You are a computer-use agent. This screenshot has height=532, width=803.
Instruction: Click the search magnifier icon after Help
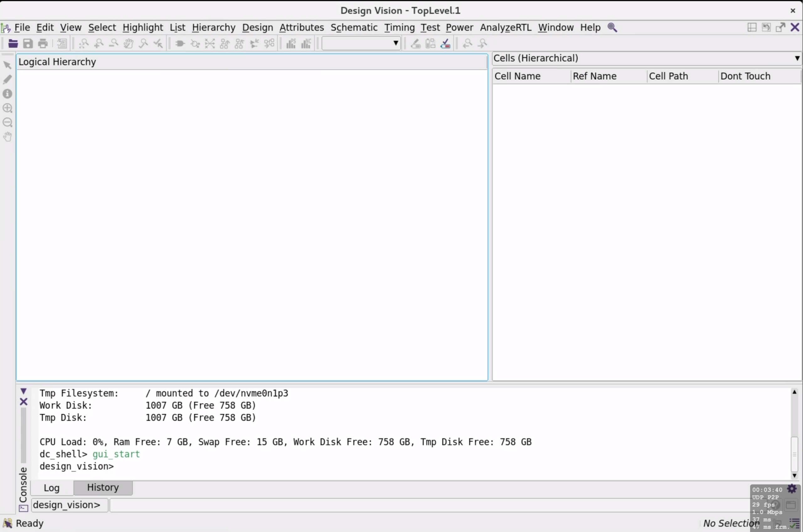(x=612, y=28)
